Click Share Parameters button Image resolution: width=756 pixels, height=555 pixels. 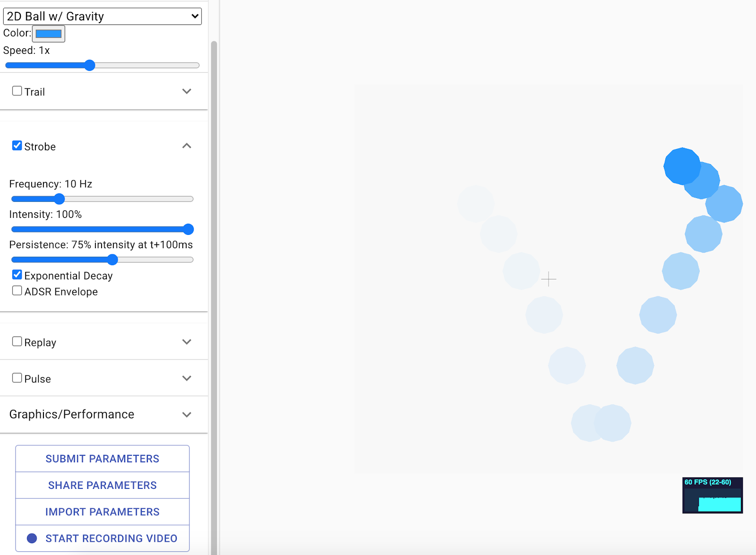(103, 485)
